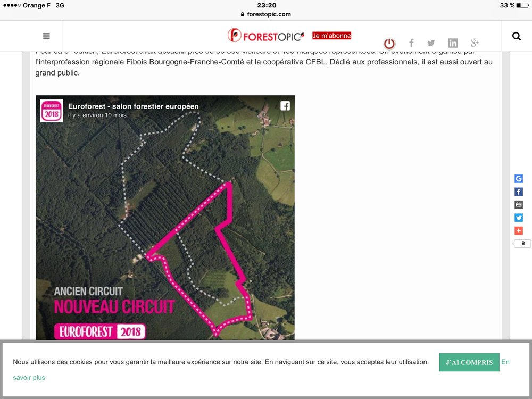532x399 pixels.
Task: Share on Facebook in side share bar
Action: pos(518,192)
